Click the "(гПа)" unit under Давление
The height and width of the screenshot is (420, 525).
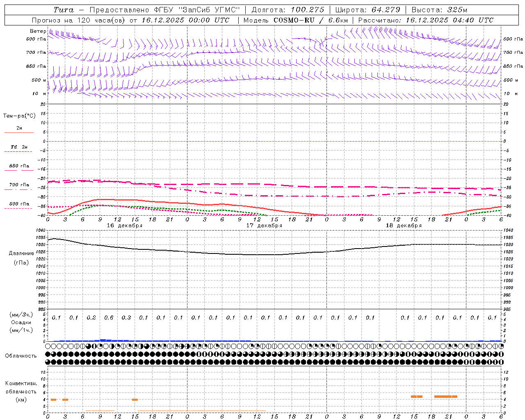pyautogui.click(x=21, y=262)
